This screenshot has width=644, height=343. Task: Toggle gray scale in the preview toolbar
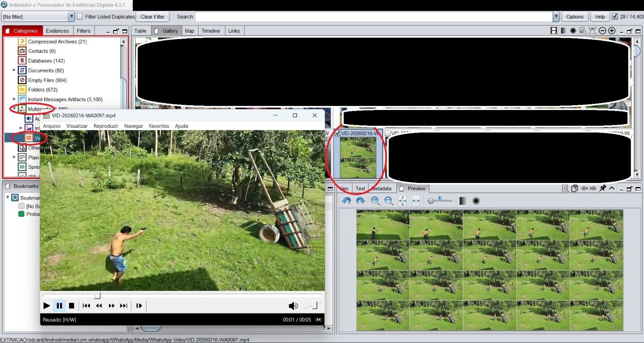click(463, 201)
